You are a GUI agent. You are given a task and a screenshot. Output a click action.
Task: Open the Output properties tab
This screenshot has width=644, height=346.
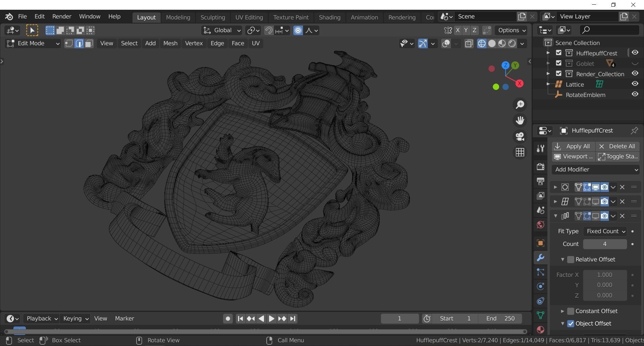pyautogui.click(x=540, y=181)
